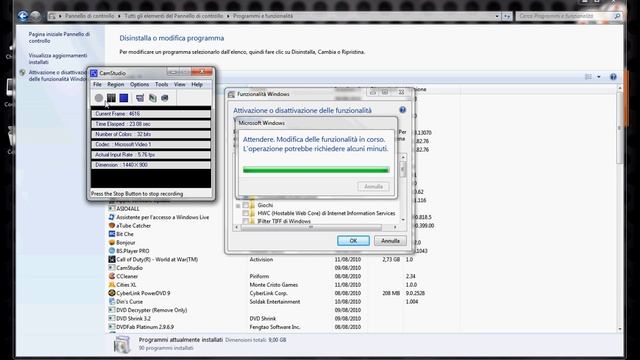The height and width of the screenshot is (360, 640).
Task: Click the Fengtao Software Inc. publisher cell
Action: (275, 327)
